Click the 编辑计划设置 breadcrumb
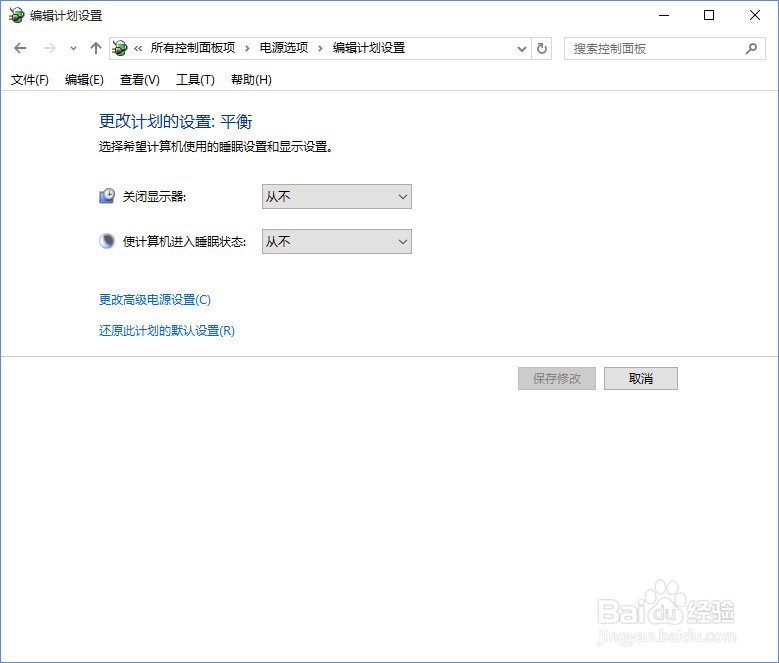This screenshot has width=779, height=663. point(369,48)
